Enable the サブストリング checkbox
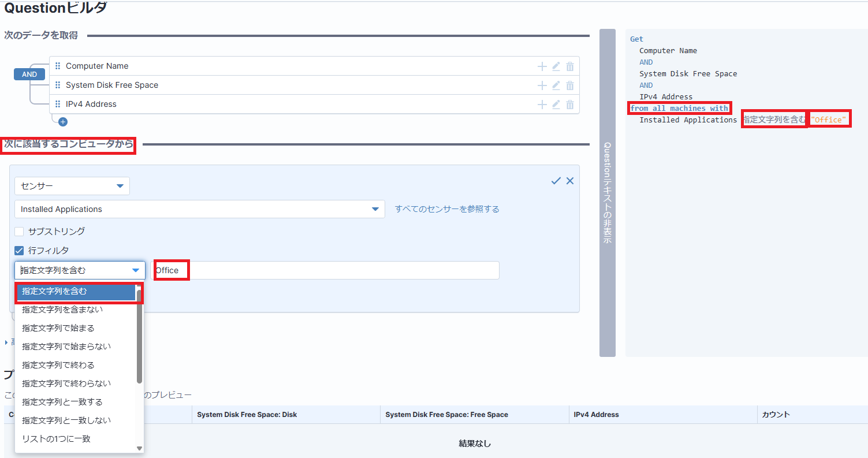Image resolution: width=868 pixels, height=458 pixels. [x=19, y=232]
